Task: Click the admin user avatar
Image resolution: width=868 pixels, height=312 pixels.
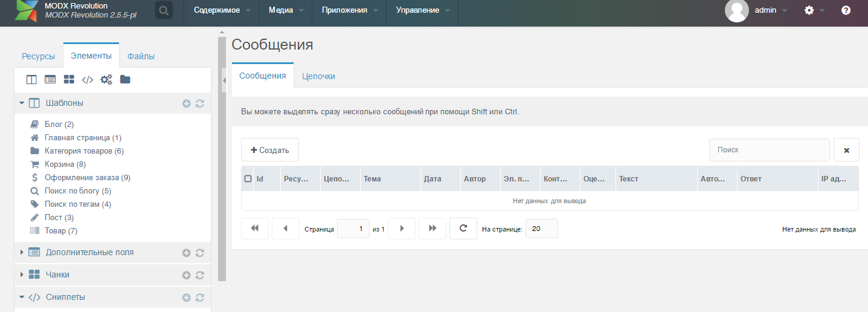Action: [737, 10]
